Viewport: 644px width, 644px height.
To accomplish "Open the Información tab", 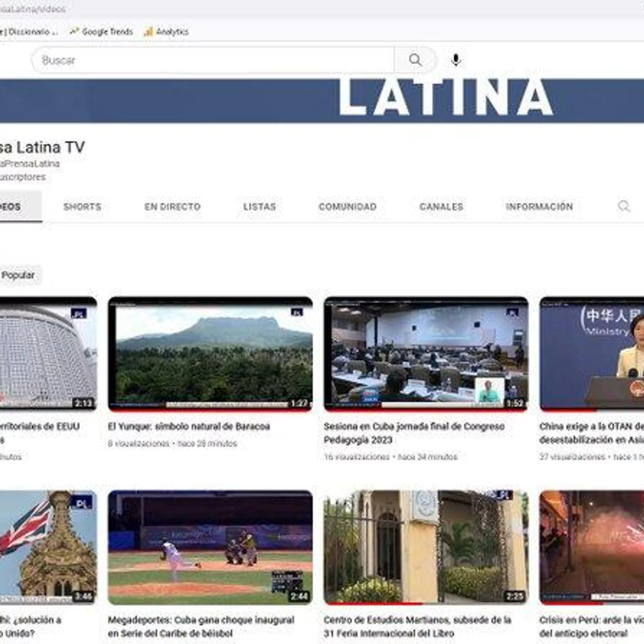I will click(539, 207).
